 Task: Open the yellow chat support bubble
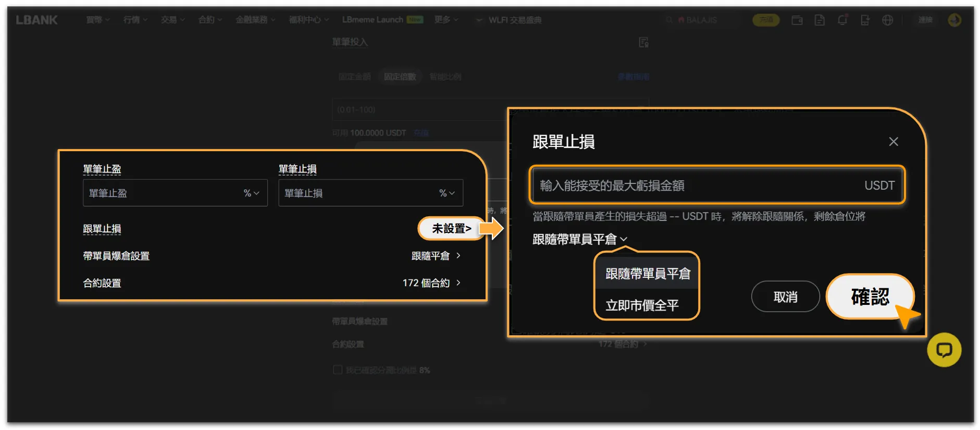944,350
